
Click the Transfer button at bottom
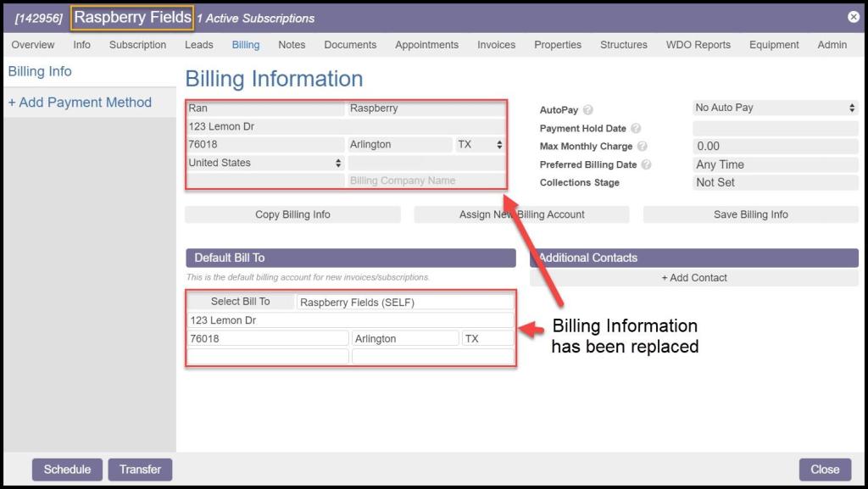[x=140, y=470]
